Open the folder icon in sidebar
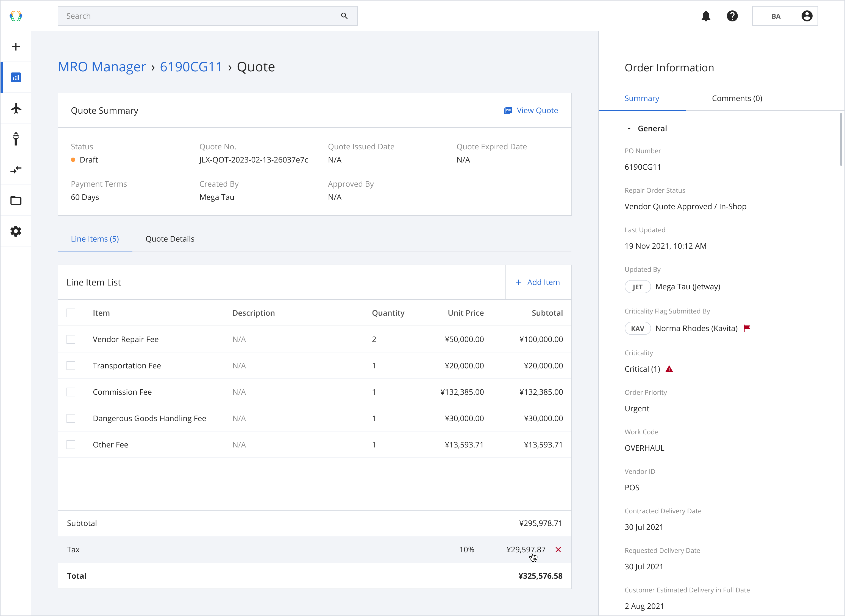This screenshot has width=845, height=616. pyautogui.click(x=16, y=200)
